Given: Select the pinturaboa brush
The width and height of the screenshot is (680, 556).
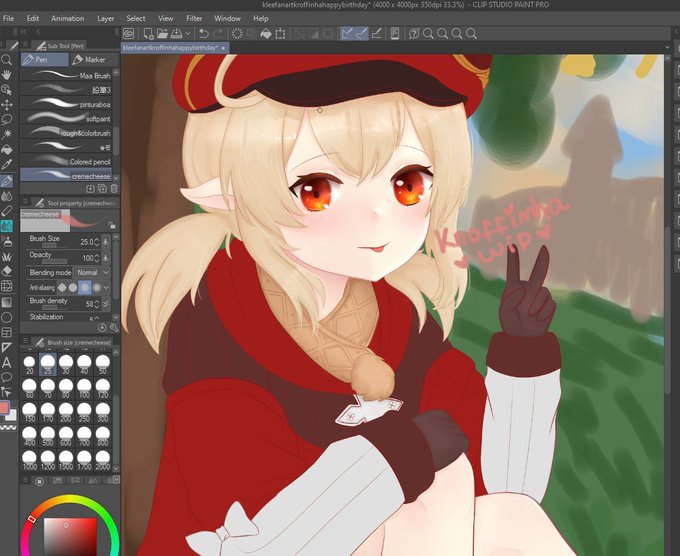Looking at the screenshot, I should (x=66, y=104).
